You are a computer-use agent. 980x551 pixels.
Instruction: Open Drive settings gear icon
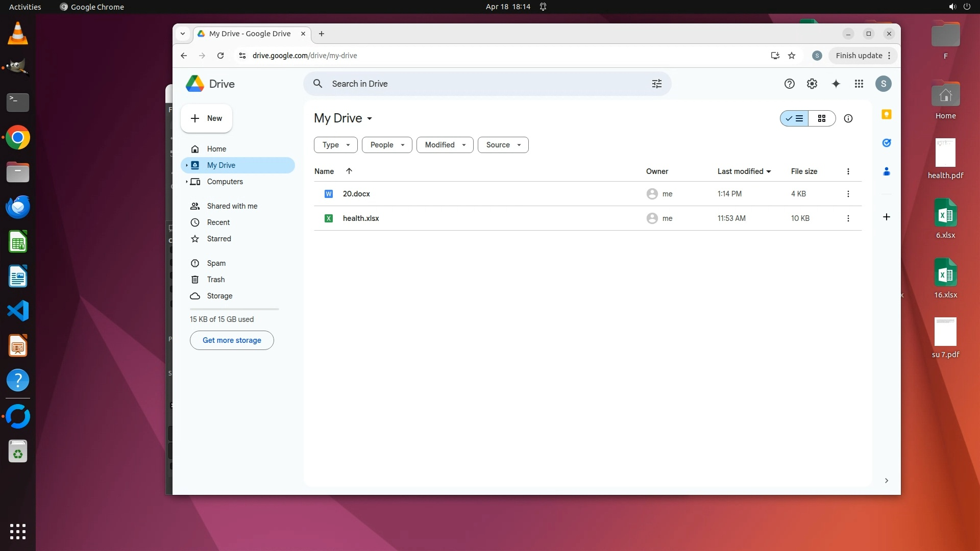(x=812, y=84)
